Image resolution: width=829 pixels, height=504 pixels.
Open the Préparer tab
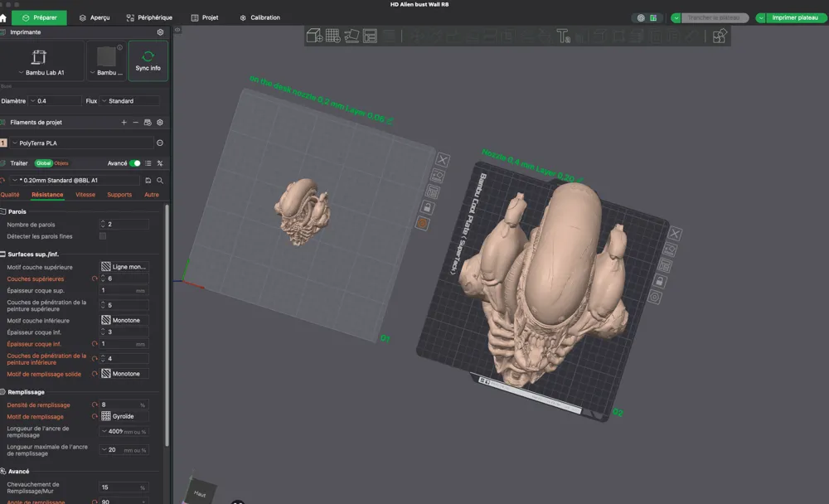pos(40,17)
